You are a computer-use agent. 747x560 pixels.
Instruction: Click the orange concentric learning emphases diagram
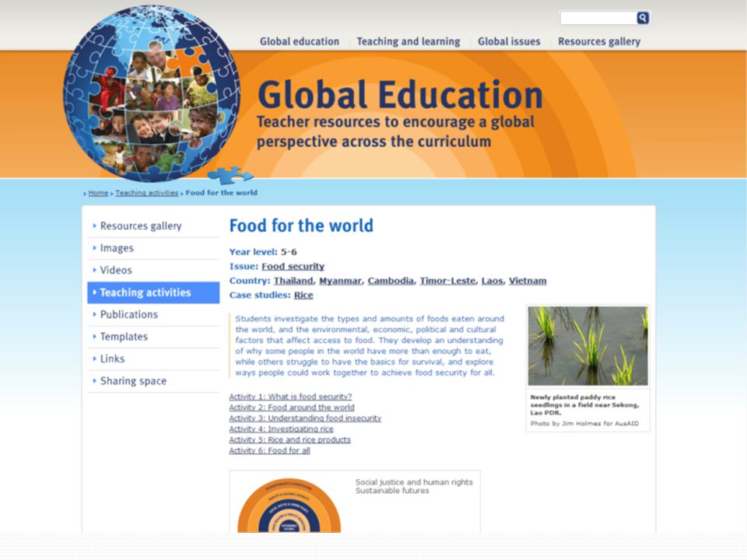point(289,506)
